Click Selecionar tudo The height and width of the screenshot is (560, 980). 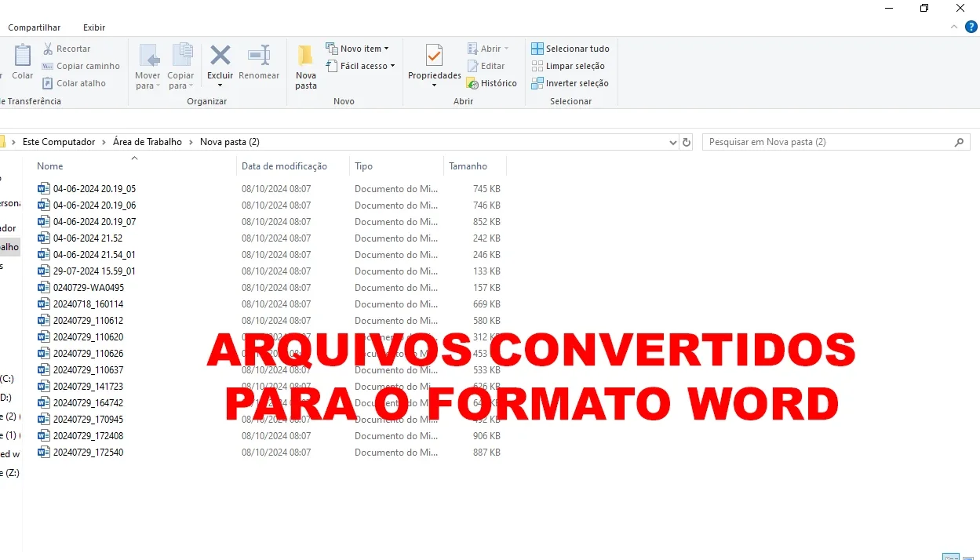(x=570, y=49)
